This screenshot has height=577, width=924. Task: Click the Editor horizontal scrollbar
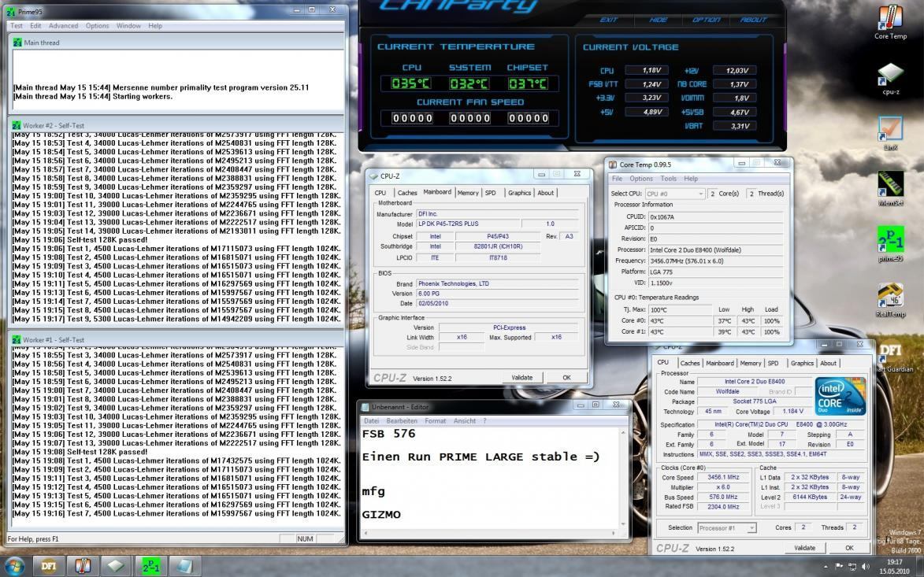[490, 533]
